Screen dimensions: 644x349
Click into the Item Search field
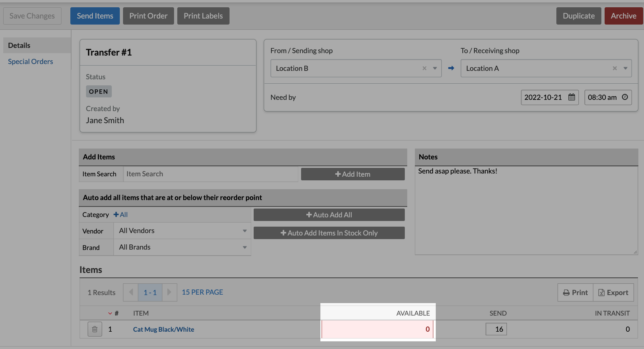(210, 174)
